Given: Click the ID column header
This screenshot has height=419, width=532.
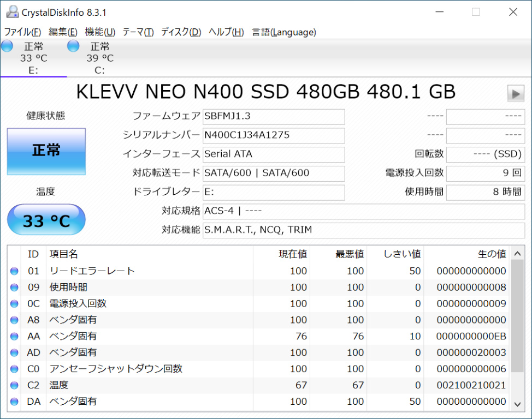Looking at the screenshot, I should (33, 254).
